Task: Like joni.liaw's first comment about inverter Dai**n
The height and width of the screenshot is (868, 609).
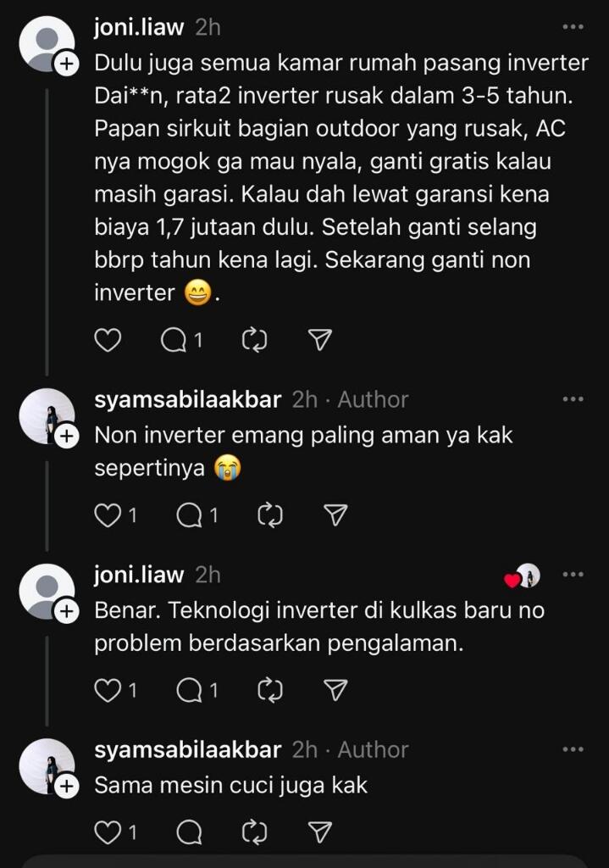Action: click(x=107, y=339)
